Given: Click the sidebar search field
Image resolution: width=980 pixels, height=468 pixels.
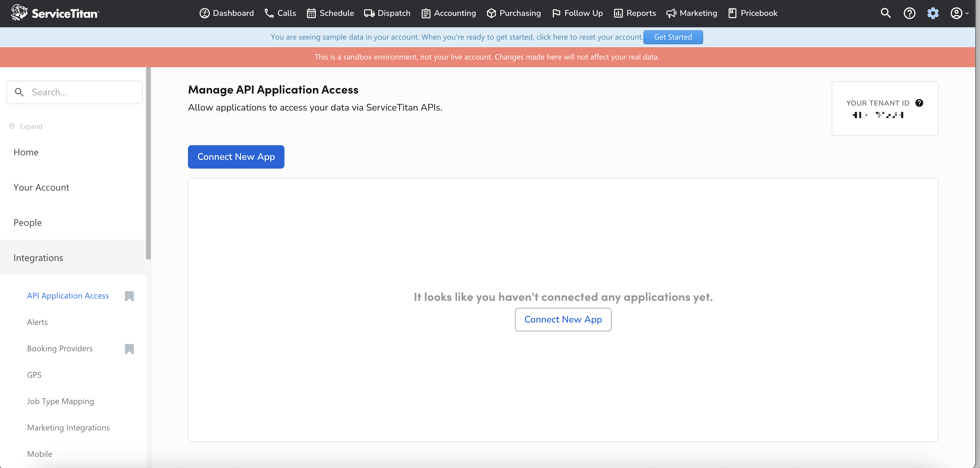Looking at the screenshot, I should tap(74, 92).
